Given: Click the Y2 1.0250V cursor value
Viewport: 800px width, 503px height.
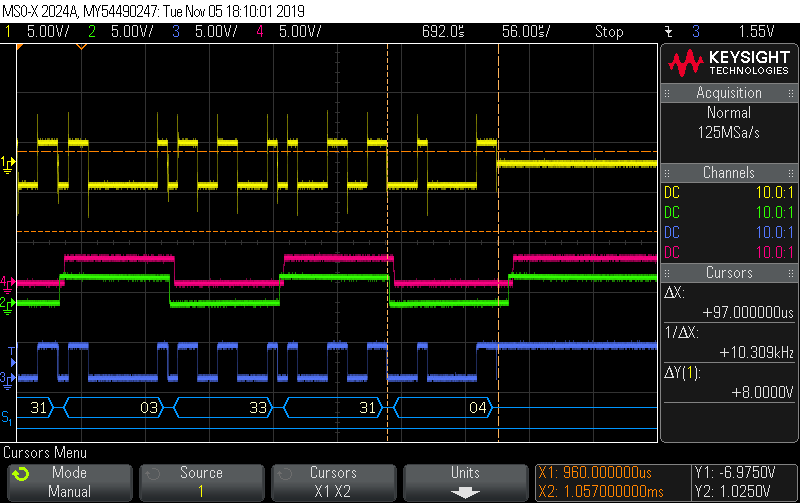Looking at the screenshot, I should point(733,492).
